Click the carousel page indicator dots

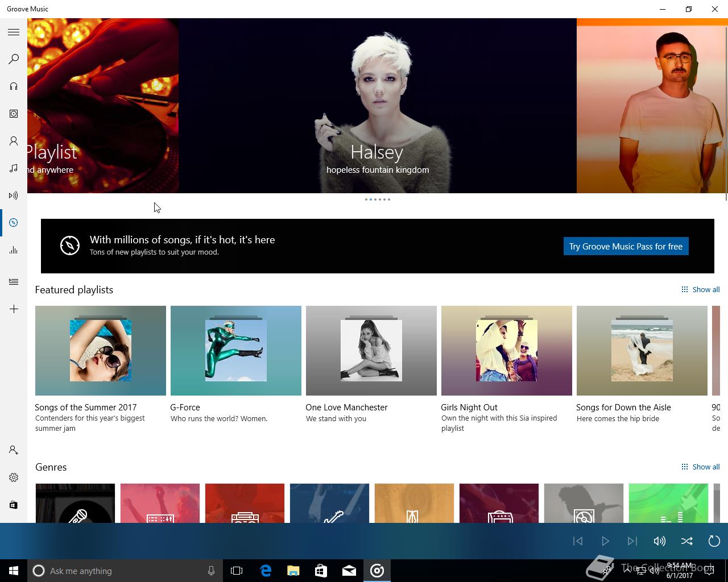(378, 199)
